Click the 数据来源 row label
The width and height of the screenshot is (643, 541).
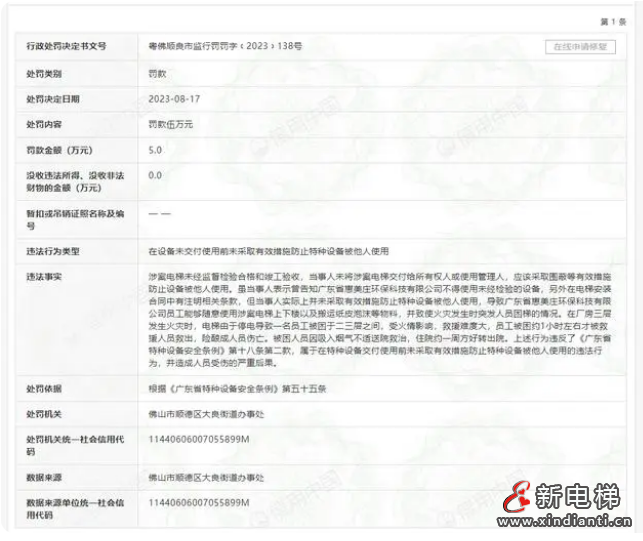coord(44,474)
